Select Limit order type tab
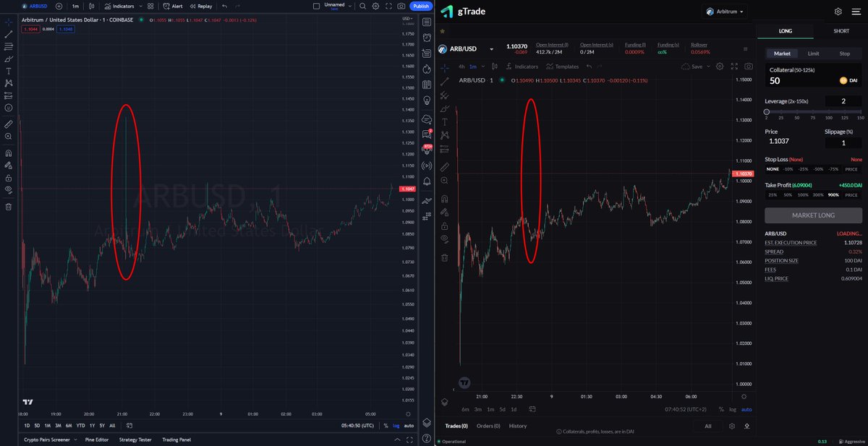 (x=813, y=53)
